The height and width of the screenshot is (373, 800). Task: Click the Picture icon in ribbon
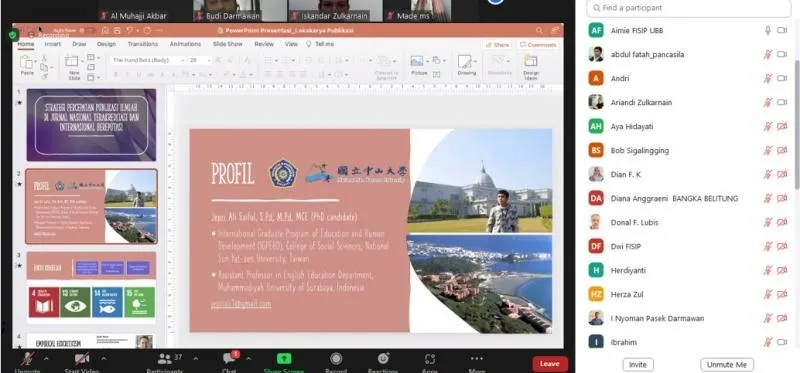(417, 61)
